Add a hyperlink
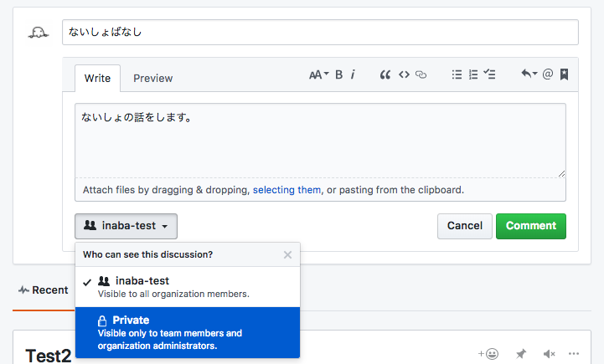 point(421,74)
